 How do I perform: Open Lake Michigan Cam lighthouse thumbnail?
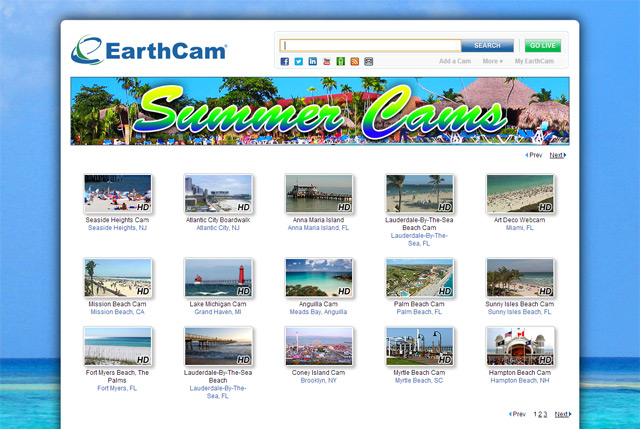click(218, 278)
